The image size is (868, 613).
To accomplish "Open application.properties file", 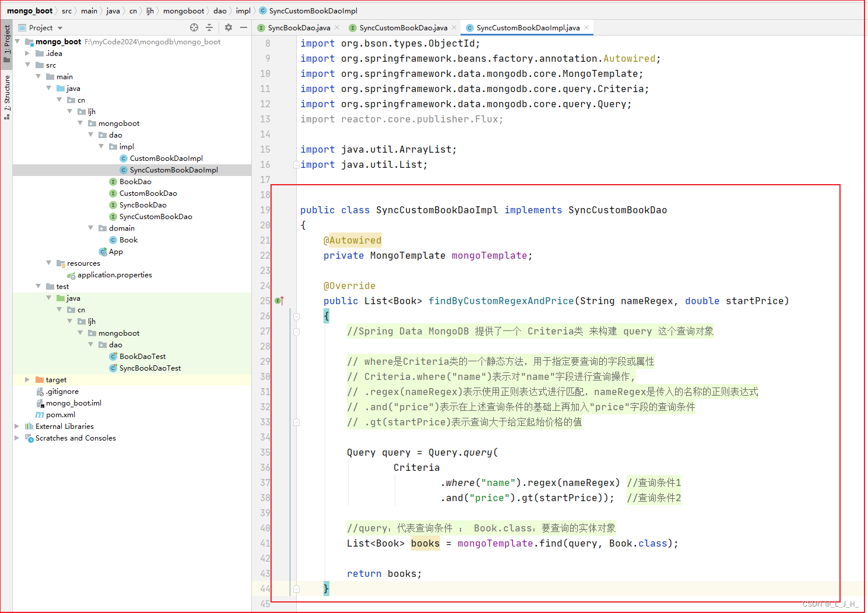I will [x=109, y=274].
